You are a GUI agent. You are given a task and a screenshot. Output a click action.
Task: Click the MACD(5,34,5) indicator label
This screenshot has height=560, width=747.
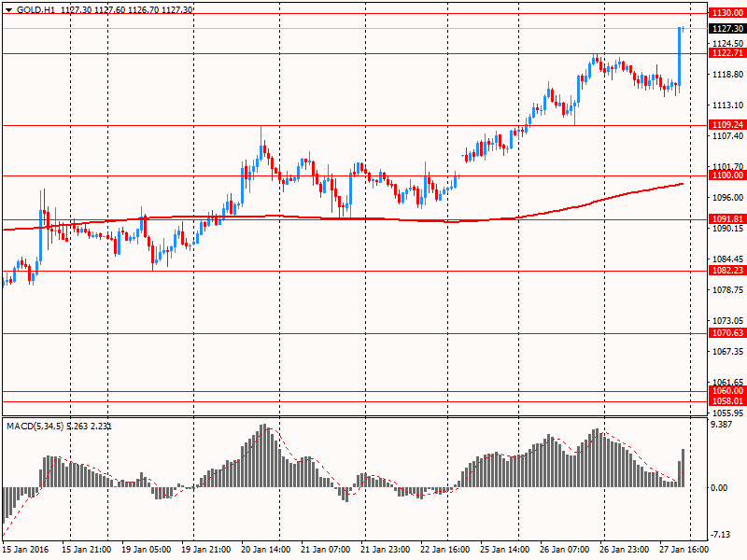(35, 427)
